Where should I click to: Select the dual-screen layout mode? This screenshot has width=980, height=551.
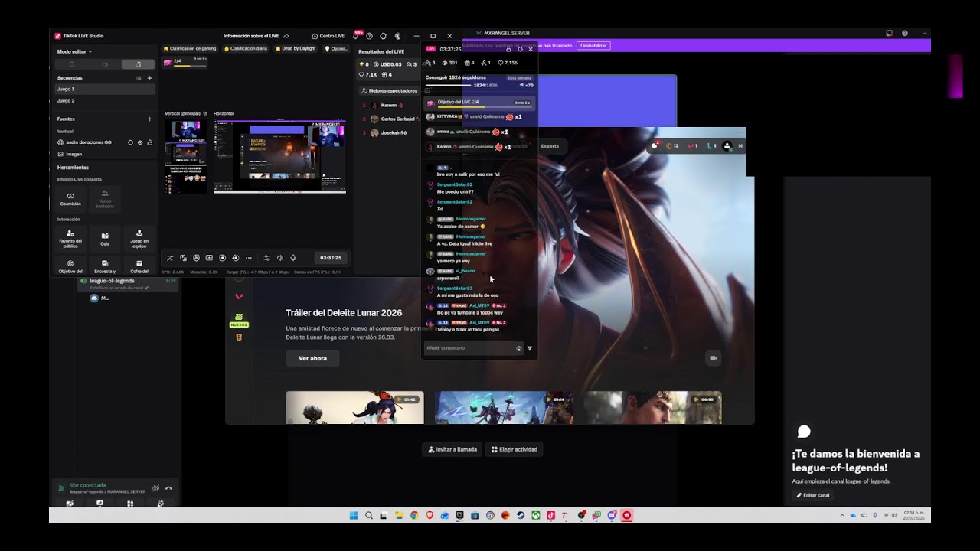pyautogui.click(x=138, y=64)
